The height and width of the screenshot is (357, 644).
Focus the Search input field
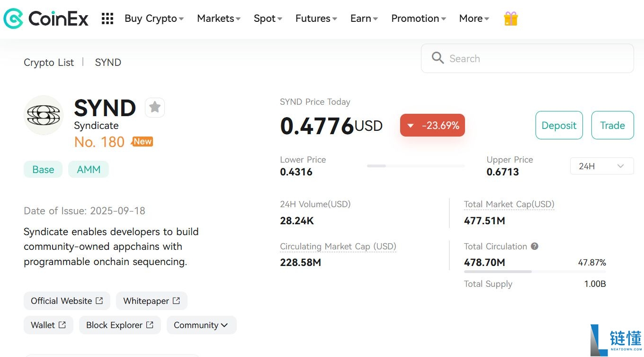527,58
